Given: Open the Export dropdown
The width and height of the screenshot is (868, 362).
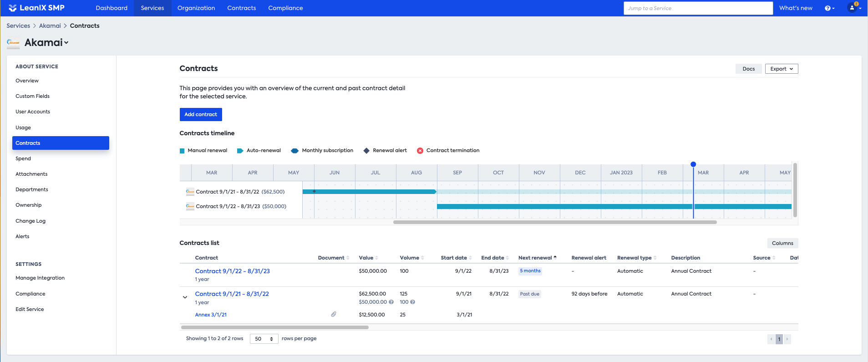Looking at the screenshot, I should coord(781,69).
